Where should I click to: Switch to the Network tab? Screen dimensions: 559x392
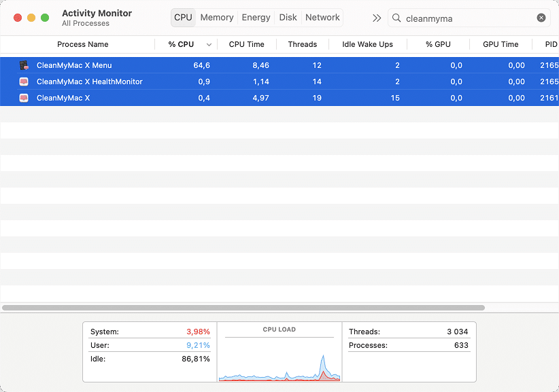coord(322,18)
